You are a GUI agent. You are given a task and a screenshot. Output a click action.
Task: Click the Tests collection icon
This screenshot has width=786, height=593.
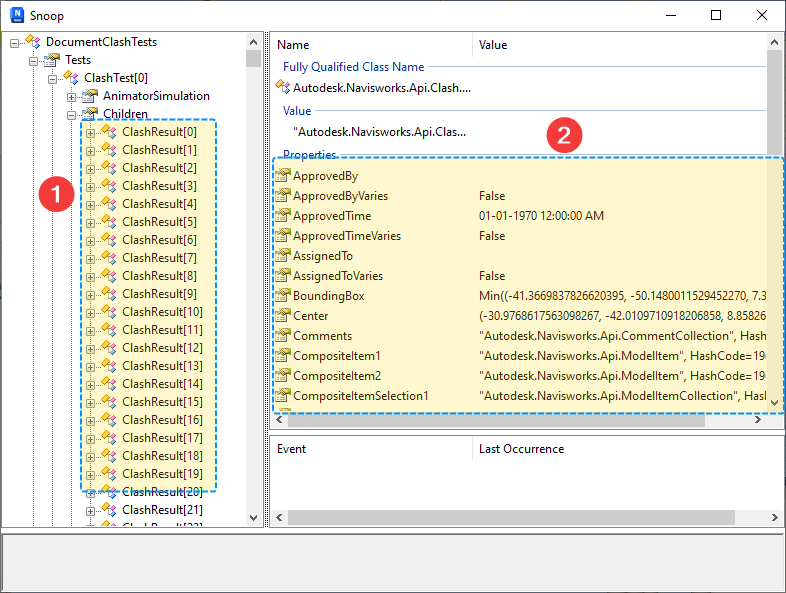(52, 60)
